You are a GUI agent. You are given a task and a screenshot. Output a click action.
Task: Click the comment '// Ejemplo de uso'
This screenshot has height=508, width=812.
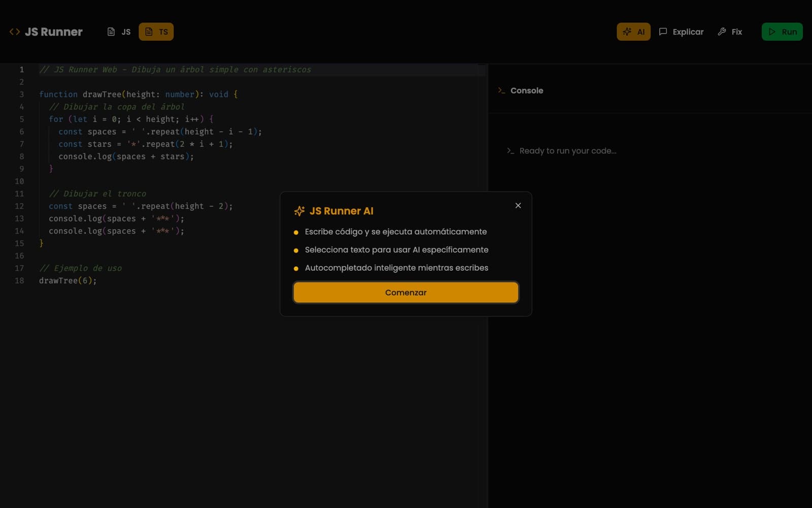tap(80, 268)
